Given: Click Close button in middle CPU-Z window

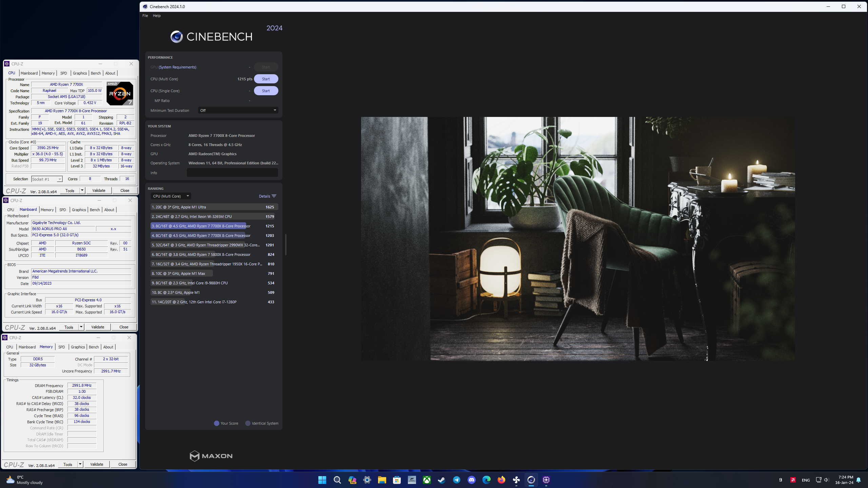Looking at the screenshot, I should click(124, 327).
